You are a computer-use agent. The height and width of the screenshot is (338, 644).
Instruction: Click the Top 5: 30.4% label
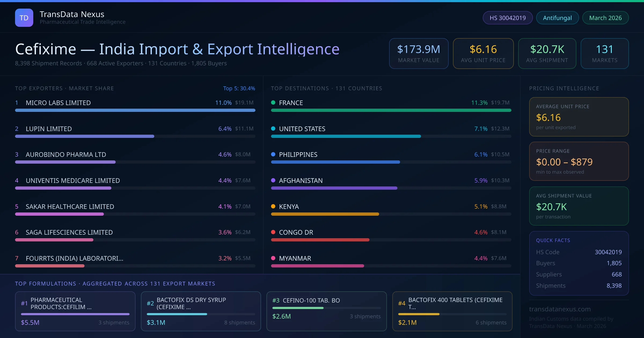click(x=239, y=88)
